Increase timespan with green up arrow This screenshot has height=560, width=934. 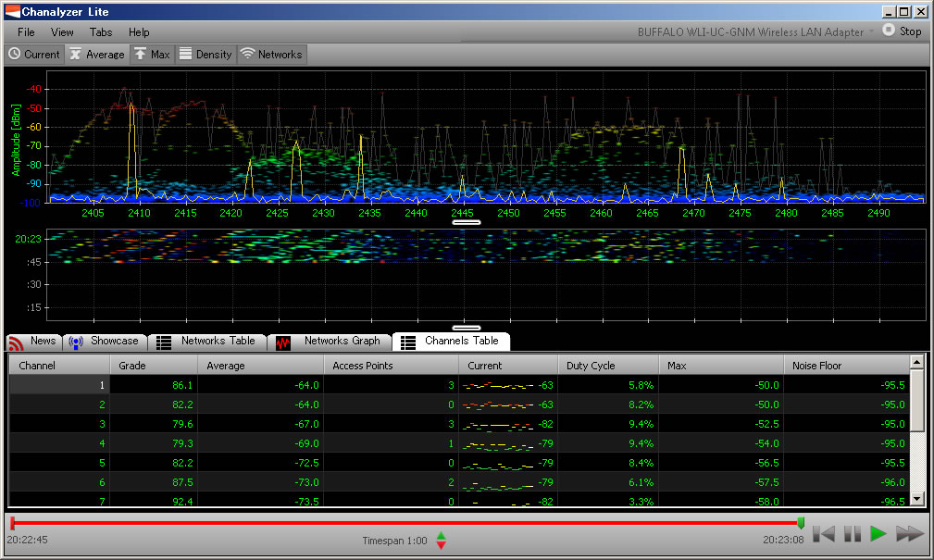(x=441, y=535)
